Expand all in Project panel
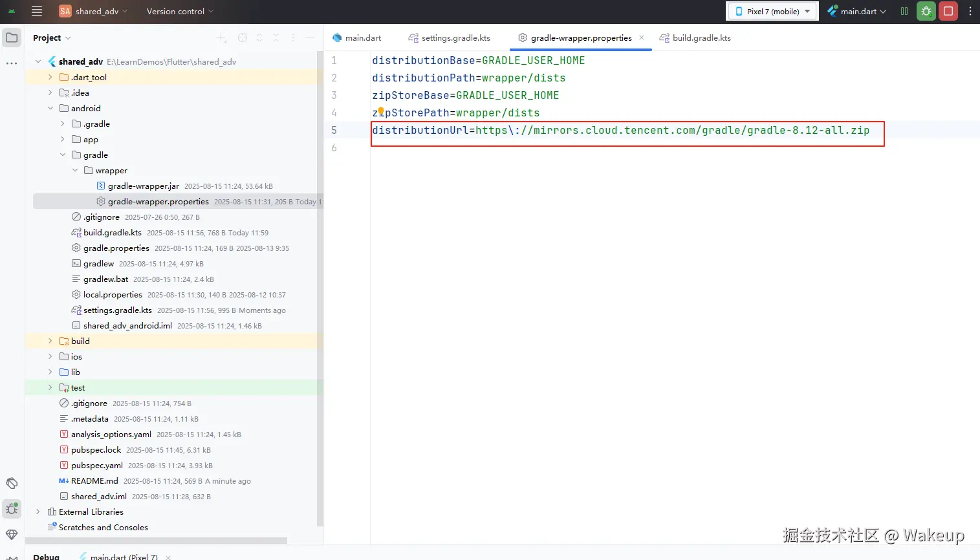The height and width of the screenshot is (560, 980). pyautogui.click(x=259, y=38)
